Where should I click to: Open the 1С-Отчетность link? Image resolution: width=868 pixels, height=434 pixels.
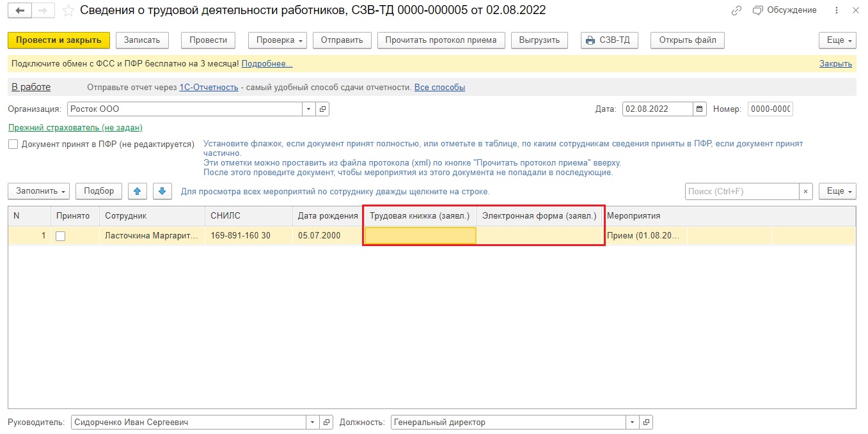(x=209, y=87)
